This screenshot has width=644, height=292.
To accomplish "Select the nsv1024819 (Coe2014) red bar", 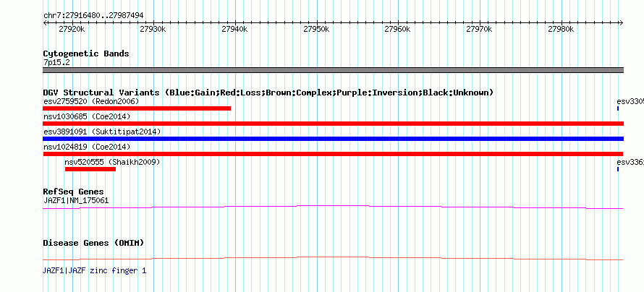I will (334, 154).
